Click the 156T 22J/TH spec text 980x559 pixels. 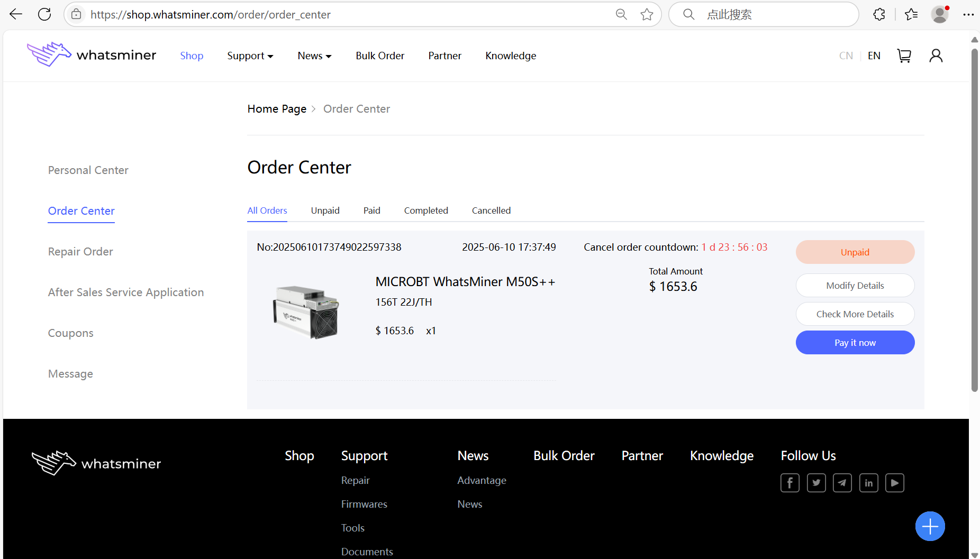click(x=404, y=302)
